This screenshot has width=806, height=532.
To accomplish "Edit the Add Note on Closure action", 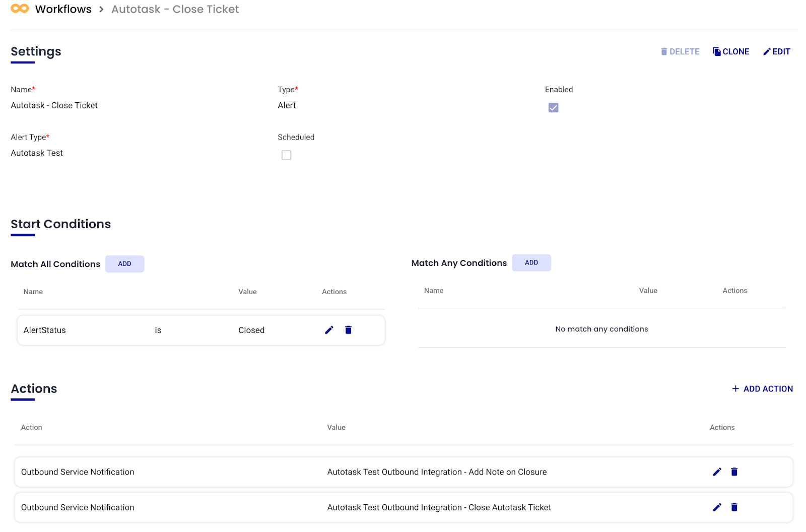I will pos(717,472).
